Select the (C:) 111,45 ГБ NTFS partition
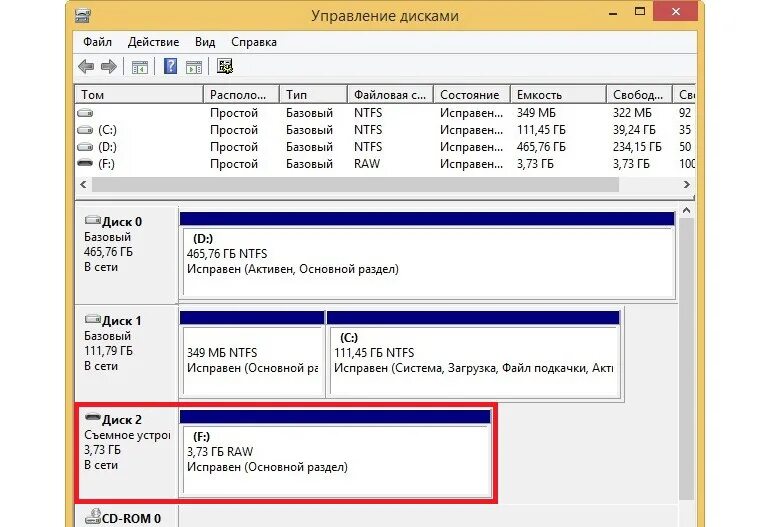770x527 pixels. pyautogui.click(x=473, y=354)
